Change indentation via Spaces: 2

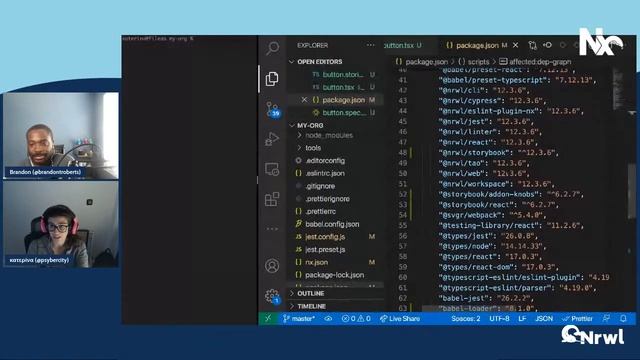point(465,318)
